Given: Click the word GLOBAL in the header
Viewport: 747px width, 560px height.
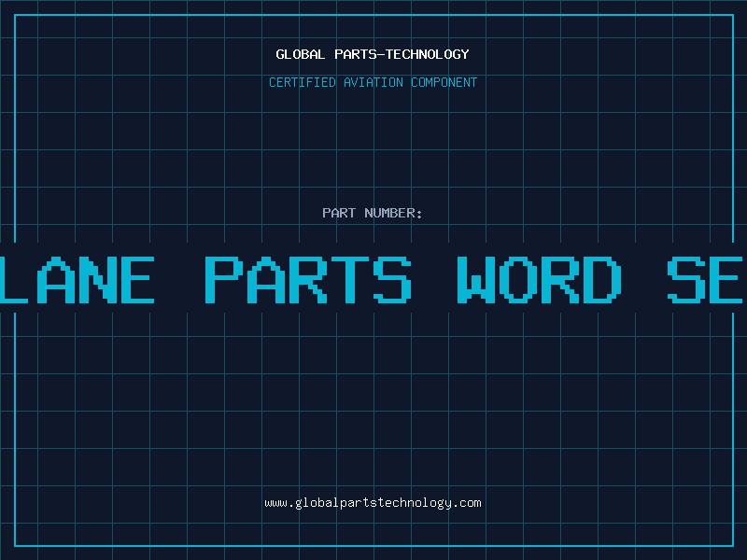Looking at the screenshot, I should click(x=300, y=54).
